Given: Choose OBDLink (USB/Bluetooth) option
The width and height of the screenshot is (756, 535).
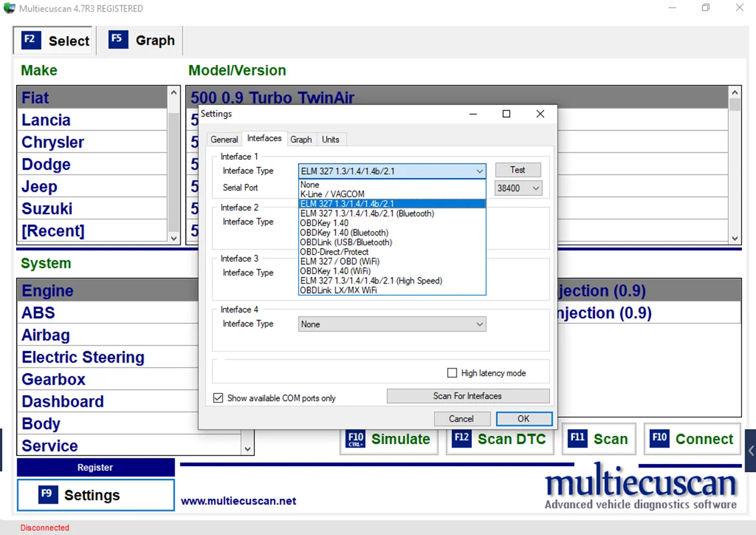Looking at the screenshot, I should click(392, 242).
